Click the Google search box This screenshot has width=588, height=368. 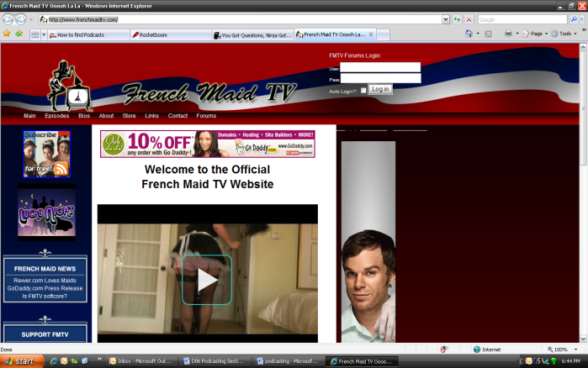(x=522, y=19)
